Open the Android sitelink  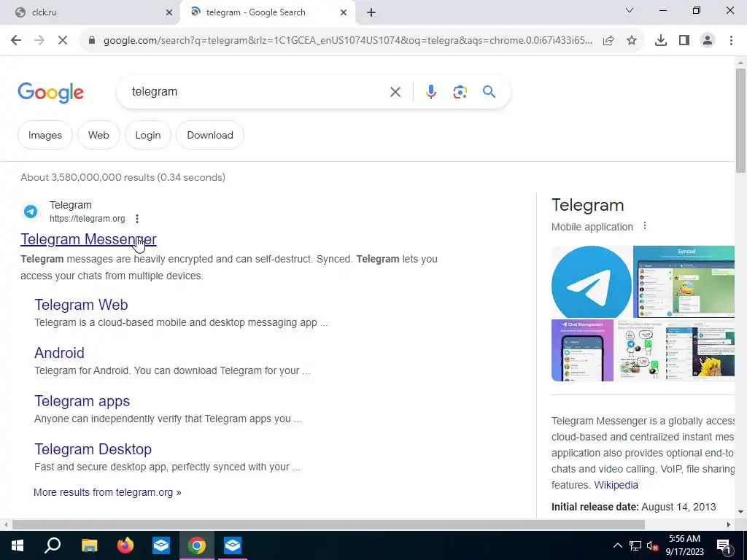point(59,353)
